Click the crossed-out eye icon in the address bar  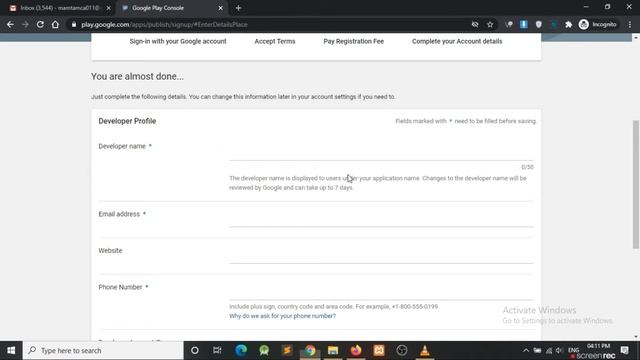click(475, 24)
